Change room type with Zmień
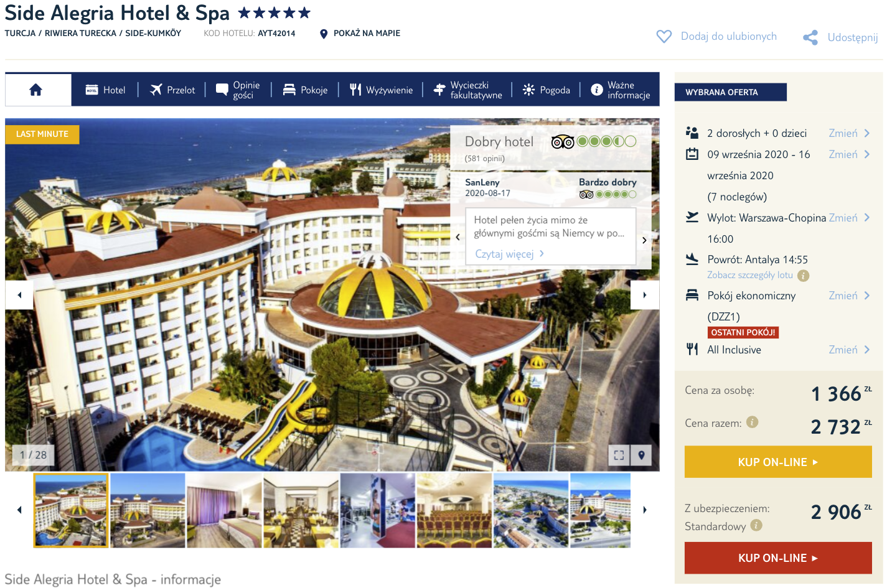The image size is (887, 588). 843,296
